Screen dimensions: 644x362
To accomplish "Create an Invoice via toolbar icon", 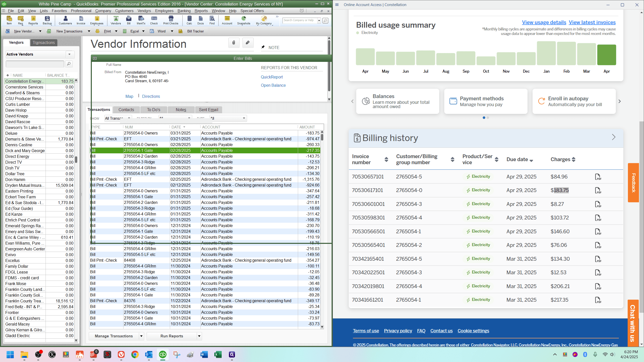I will coord(81,20).
